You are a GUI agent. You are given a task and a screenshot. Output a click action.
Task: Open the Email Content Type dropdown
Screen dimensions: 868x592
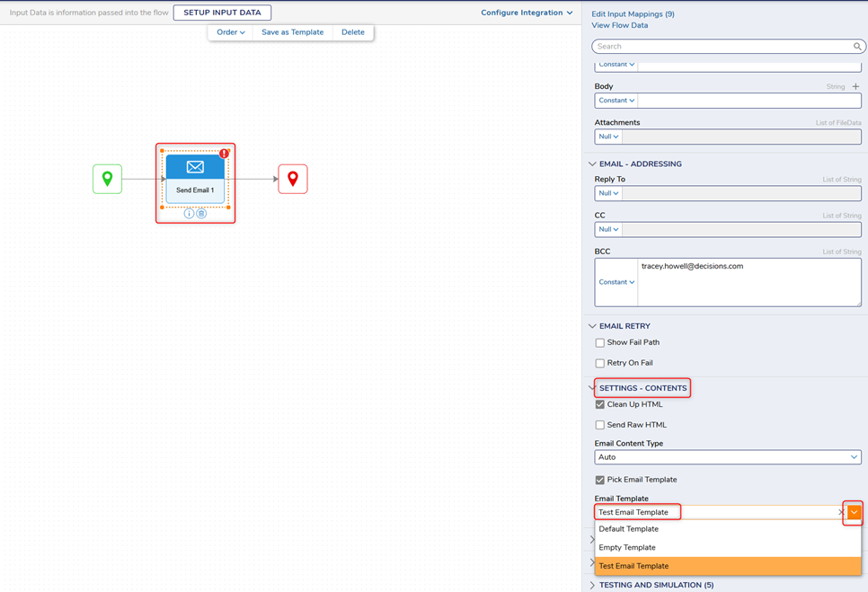(x=727, y=457)
